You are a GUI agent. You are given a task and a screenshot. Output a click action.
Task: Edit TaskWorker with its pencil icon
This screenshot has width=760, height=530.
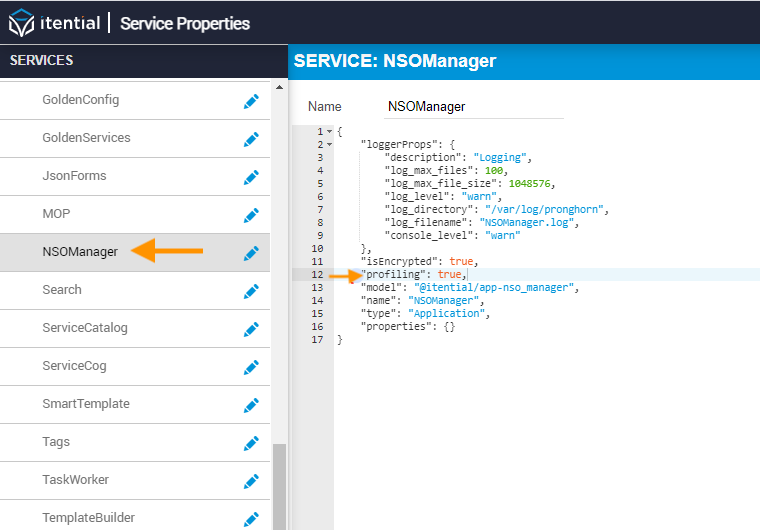pos(251,482)
